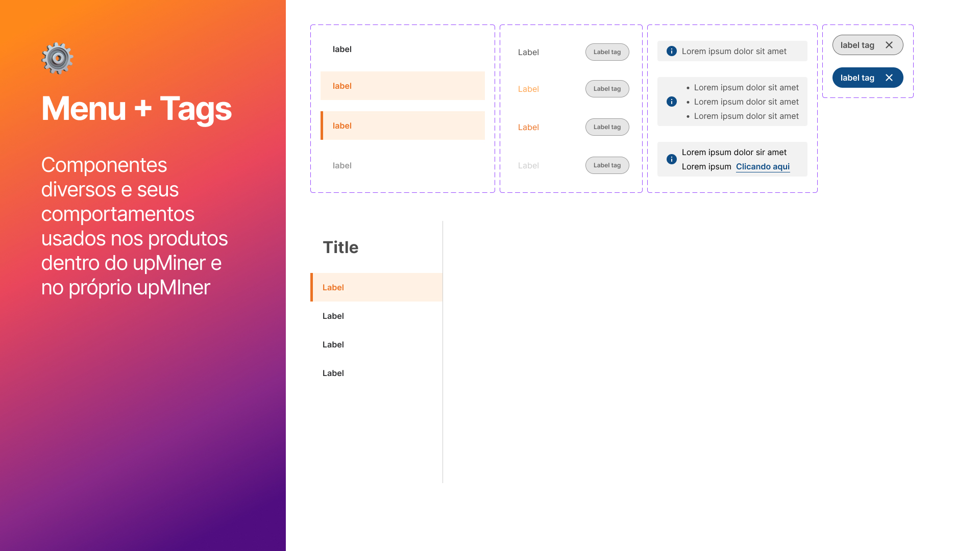The height and width of the screenshot is (551, 980).
Task: Click the X on the blue label tag
Action: [889, 78]
